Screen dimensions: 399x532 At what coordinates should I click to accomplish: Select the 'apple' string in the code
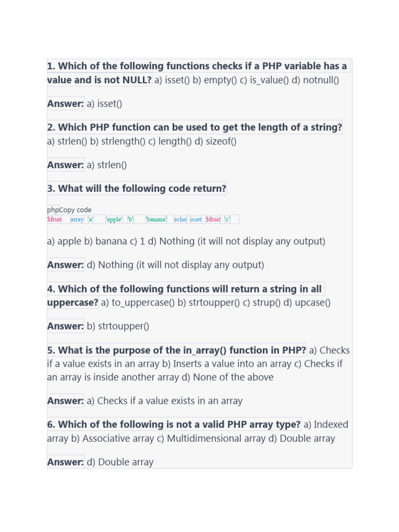114,219
